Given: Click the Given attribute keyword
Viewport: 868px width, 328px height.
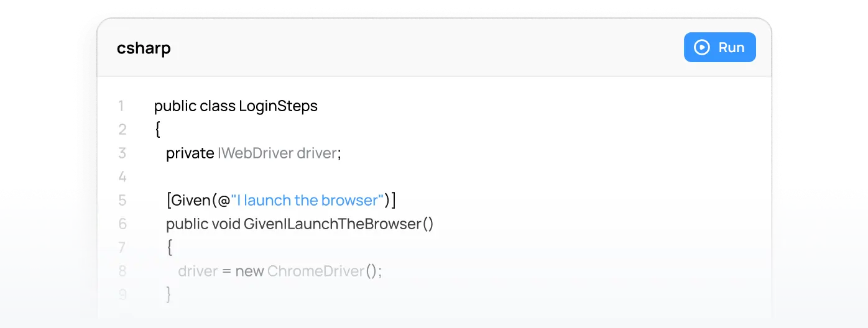Looking at the screenshot, I should point(190,200).
